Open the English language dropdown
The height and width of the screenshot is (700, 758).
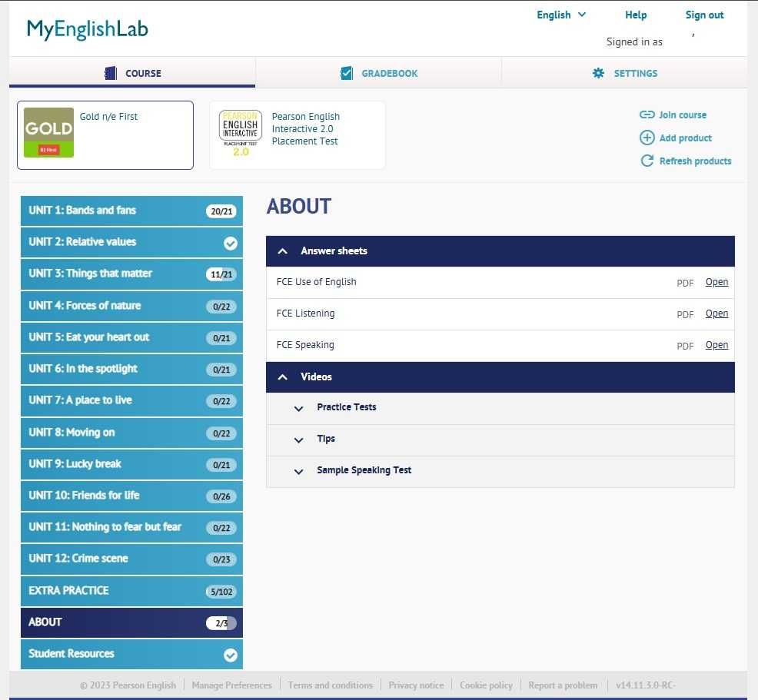(561, 15)
